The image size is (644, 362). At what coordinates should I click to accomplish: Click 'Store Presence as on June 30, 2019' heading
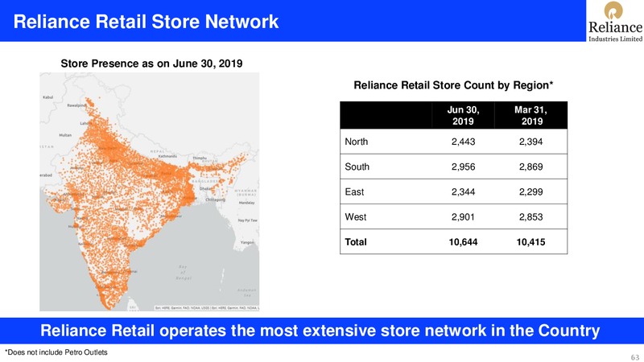(151, 64)
